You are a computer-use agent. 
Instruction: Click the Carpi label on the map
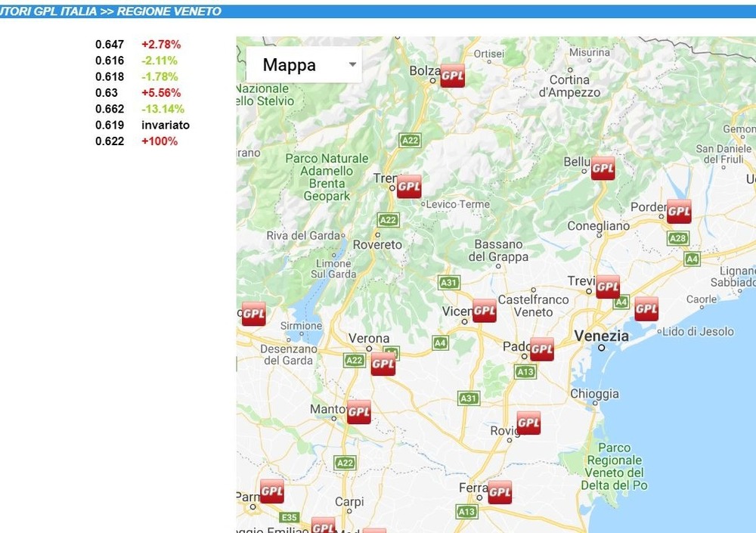[x=349, y=502]
